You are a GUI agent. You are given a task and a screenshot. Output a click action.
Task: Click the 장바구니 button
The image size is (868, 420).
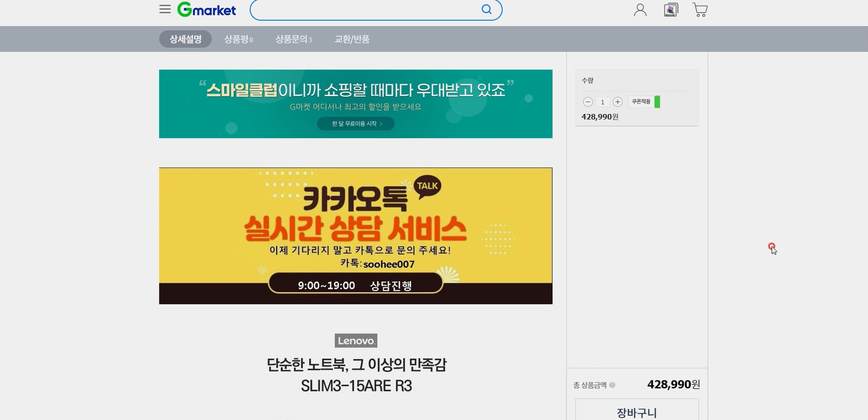tap(637, 411)
